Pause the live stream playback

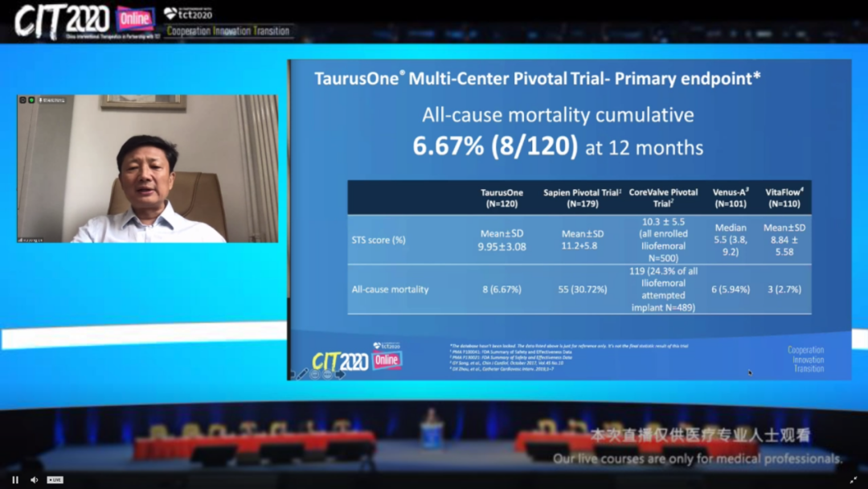pos(15,479)
